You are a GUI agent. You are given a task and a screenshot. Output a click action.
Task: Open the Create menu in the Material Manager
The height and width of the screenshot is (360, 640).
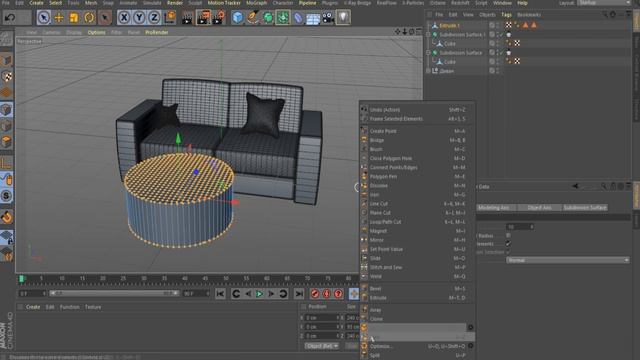tap(33, 307)
